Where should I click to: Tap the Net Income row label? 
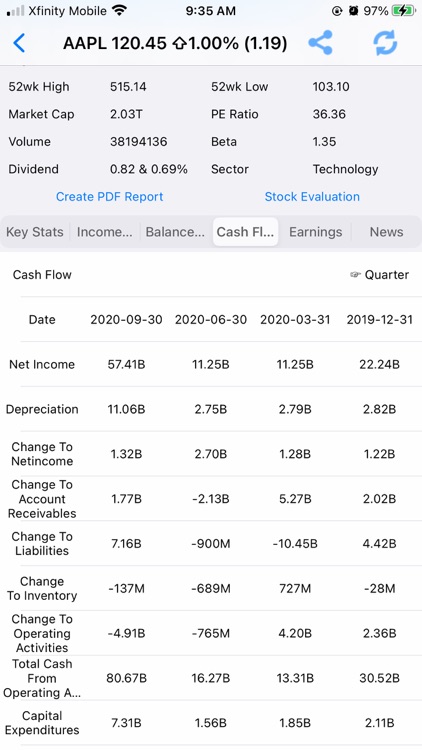point(42,364)
